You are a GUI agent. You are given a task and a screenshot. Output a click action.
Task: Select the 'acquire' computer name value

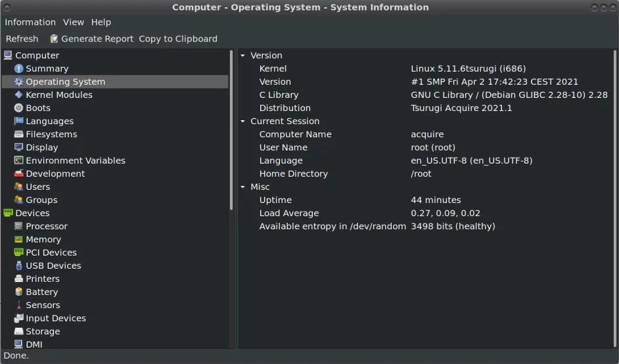coord(427,134)
